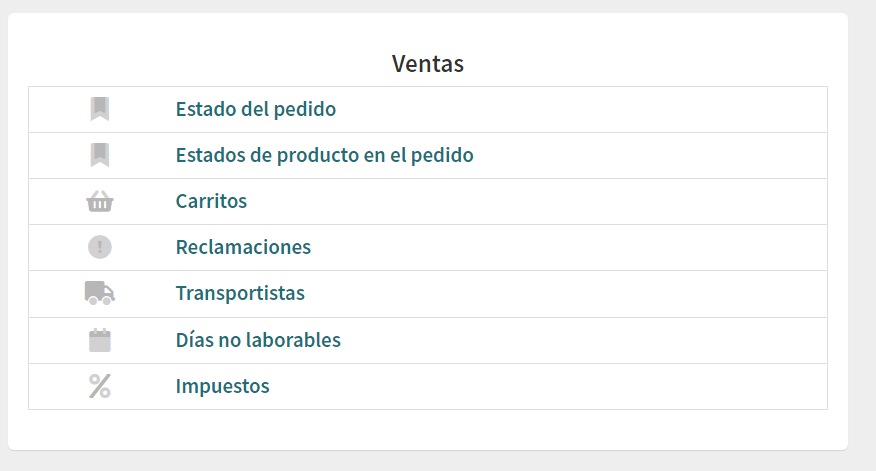Click the percent icon for Impuestos

[x=99, y=386]
